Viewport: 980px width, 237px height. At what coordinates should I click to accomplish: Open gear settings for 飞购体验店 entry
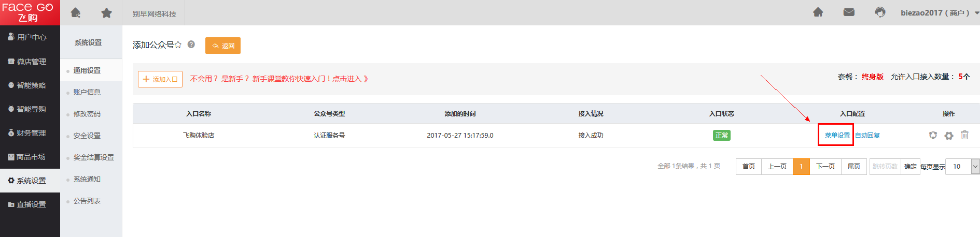[949, 136]
